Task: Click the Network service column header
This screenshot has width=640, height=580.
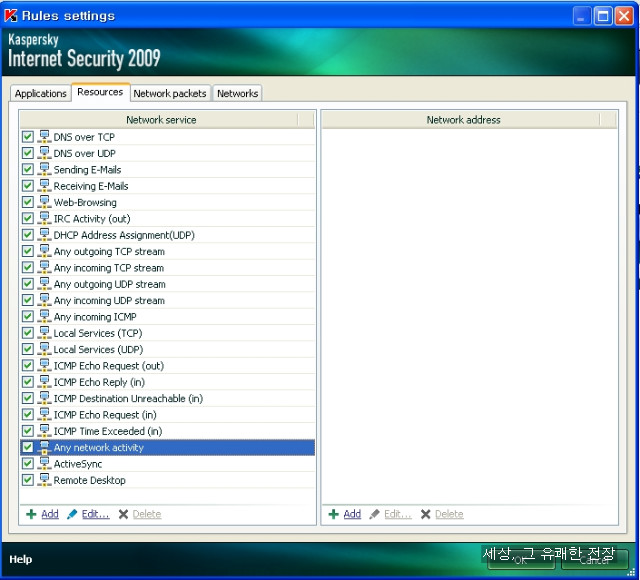Action: [159, 120]
